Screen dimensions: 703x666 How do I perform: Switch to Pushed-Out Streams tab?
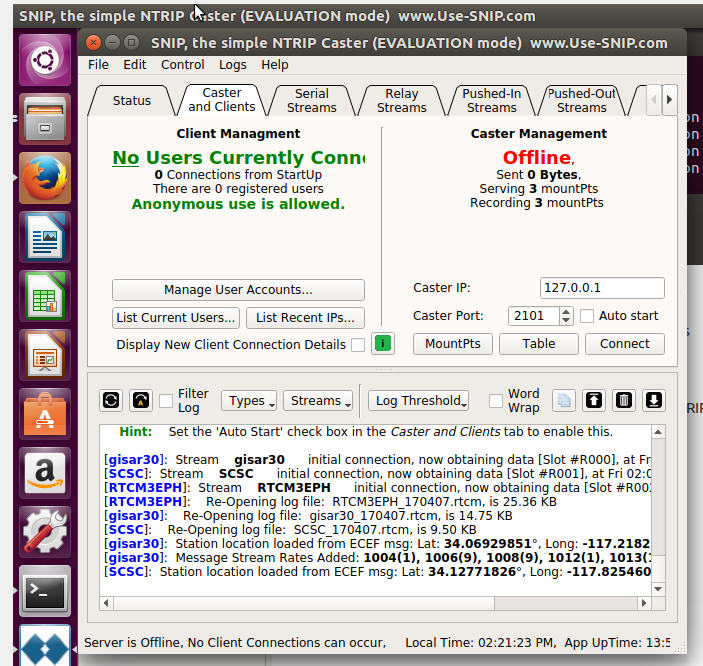[581, 100]
